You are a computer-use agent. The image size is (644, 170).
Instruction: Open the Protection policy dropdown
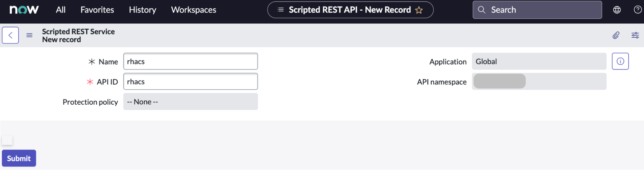pyautogui.click(x=190, y=102)
